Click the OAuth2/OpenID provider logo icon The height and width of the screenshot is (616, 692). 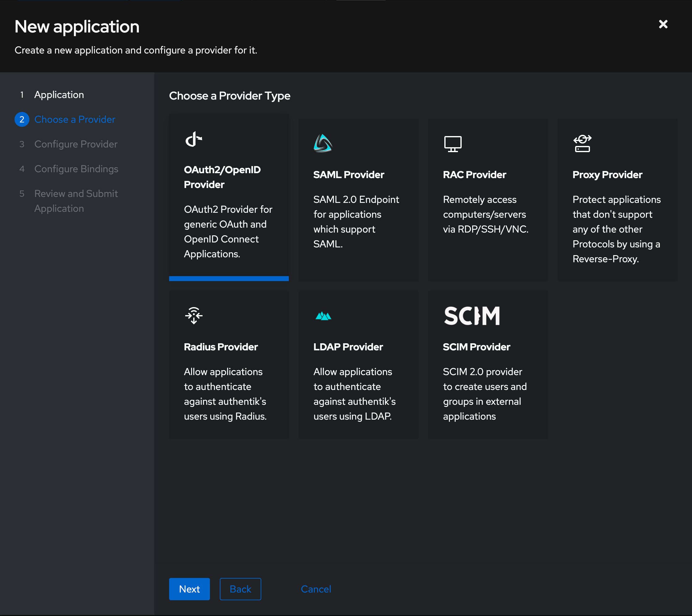point(193,139)
